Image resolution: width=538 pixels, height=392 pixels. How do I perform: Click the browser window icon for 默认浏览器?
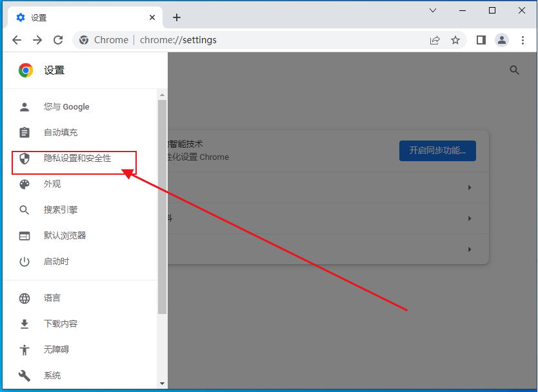point(25,236)
